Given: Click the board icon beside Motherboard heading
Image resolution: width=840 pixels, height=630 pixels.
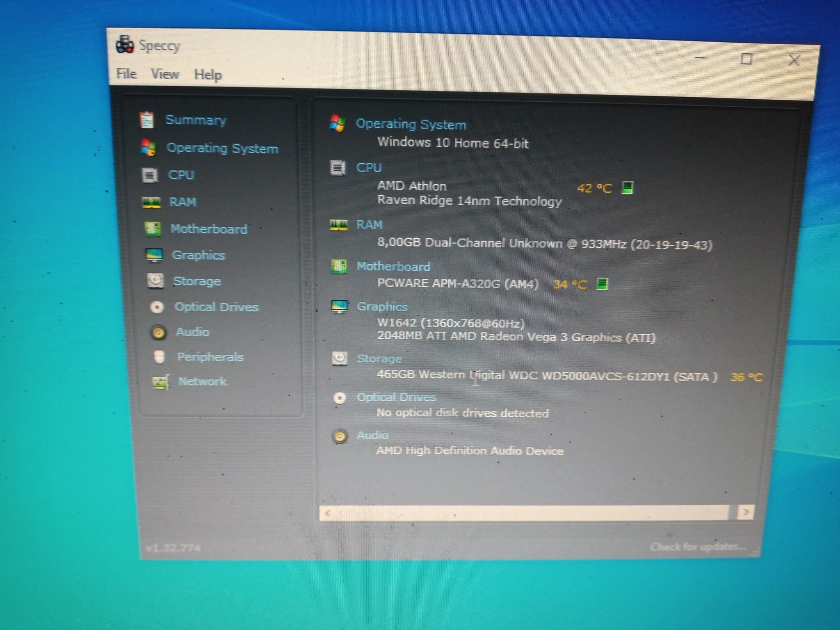Looking at the screenshot, I should (x=339, y=266).
